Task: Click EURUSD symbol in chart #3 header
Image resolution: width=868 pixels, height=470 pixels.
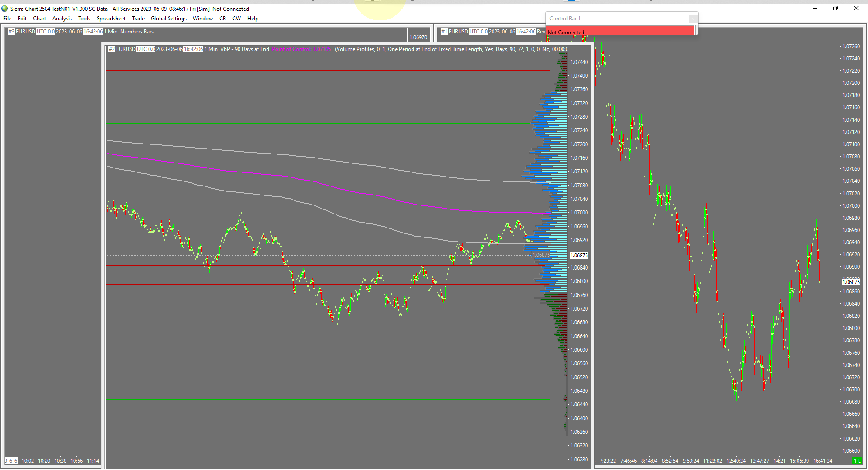Action: click(x=25, y=32)
